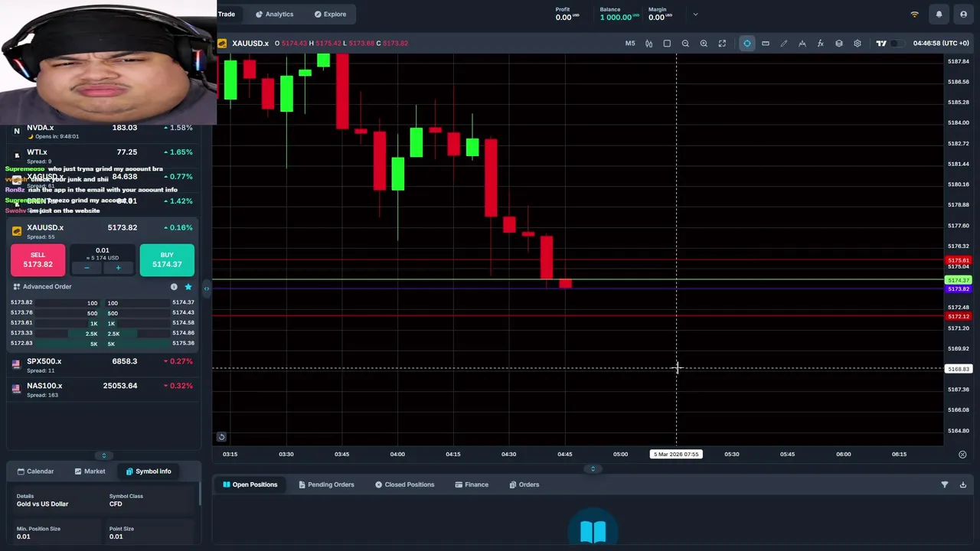Open the chart settings gear

point(857,44)
